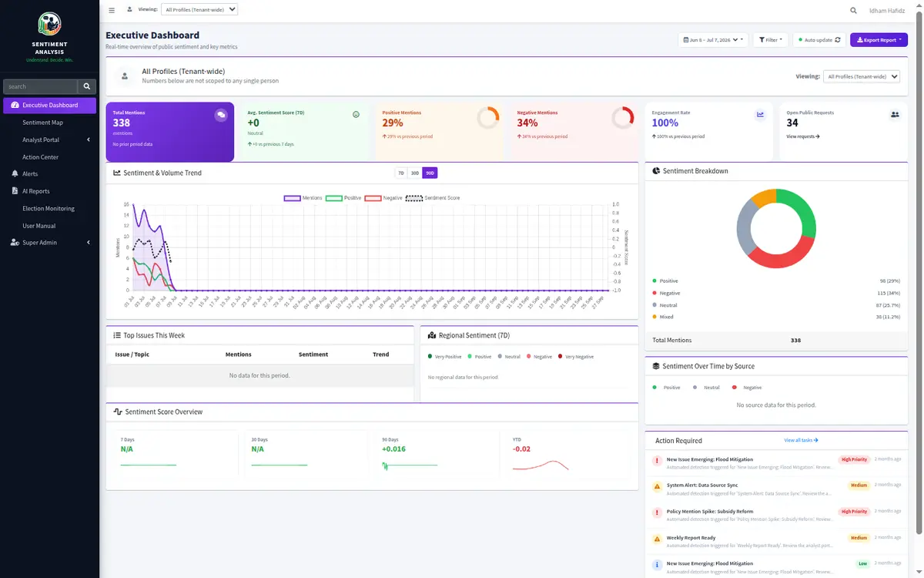This screenshot has height=578, width=924.
Task: Open System Alert: Data Source Sync task
Action: tap(776, 489)
